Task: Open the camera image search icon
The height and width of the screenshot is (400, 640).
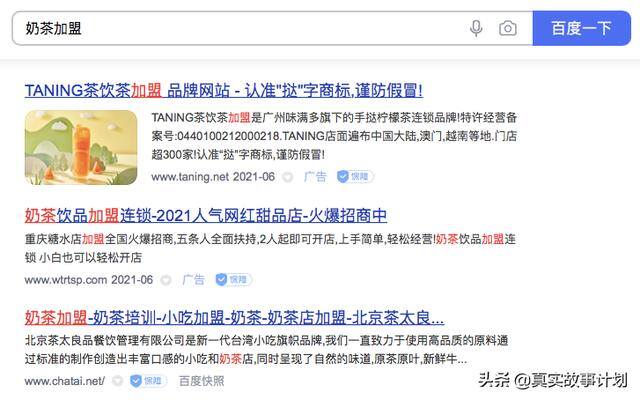Action: 508,29
